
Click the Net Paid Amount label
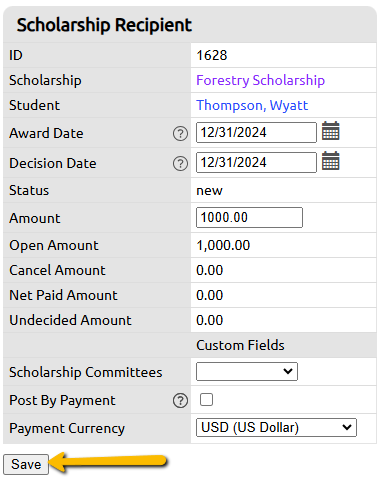[x=63, y=295]
